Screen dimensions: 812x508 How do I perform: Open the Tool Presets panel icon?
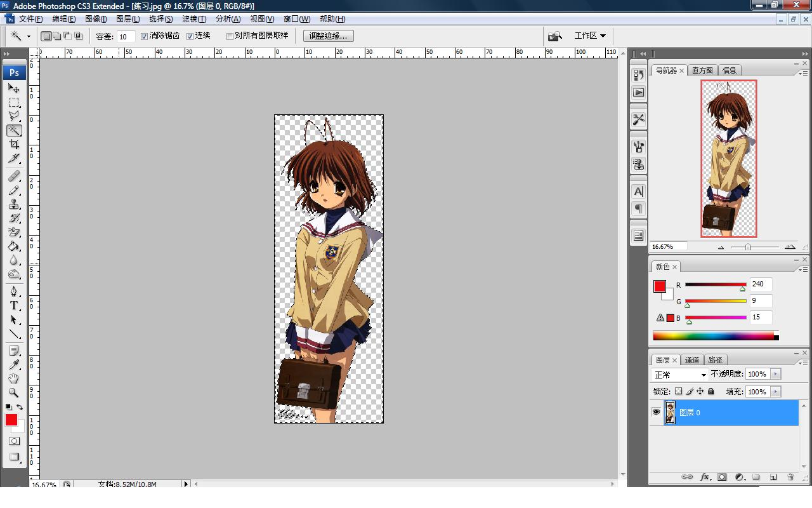point(638,119)
